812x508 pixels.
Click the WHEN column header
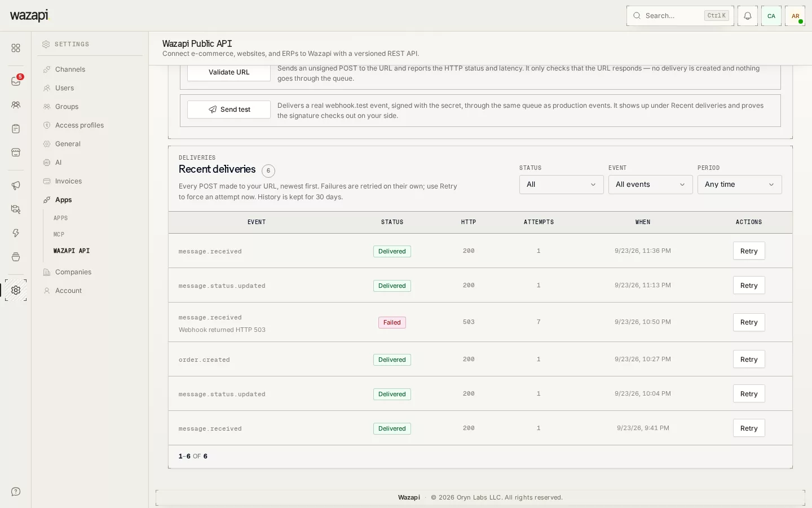tap(643, 222)
